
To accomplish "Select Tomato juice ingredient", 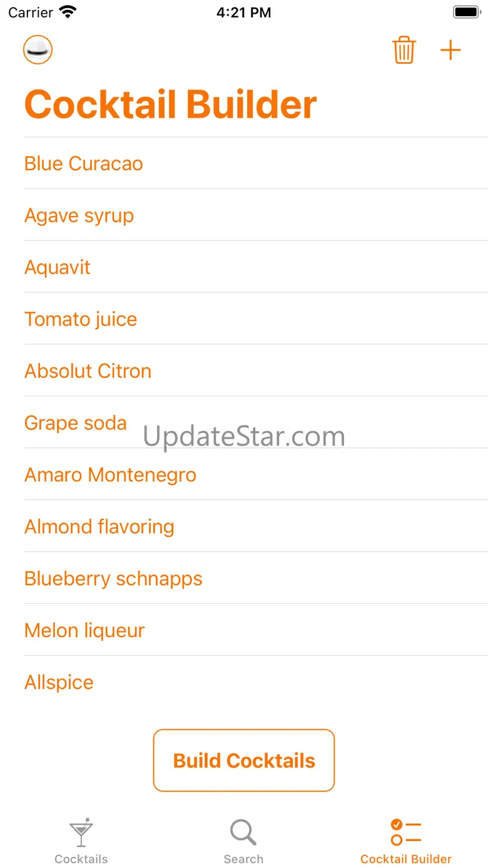I will (81, 319).
